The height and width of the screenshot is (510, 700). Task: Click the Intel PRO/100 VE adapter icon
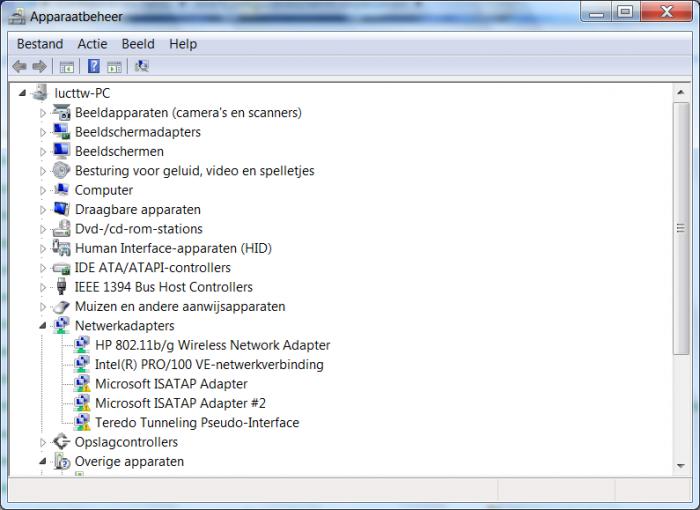[x=82, y=364]
